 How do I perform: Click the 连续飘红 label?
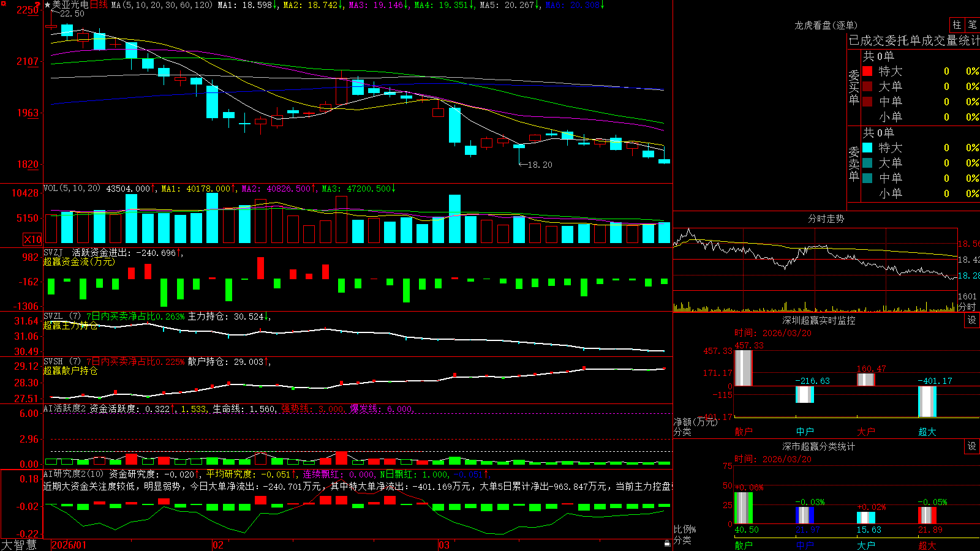321,474
